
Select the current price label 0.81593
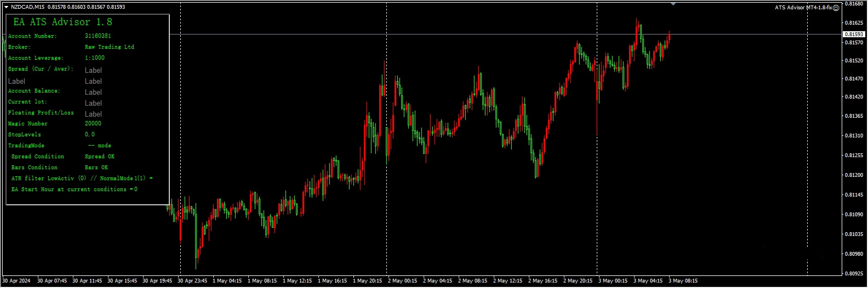853,34
